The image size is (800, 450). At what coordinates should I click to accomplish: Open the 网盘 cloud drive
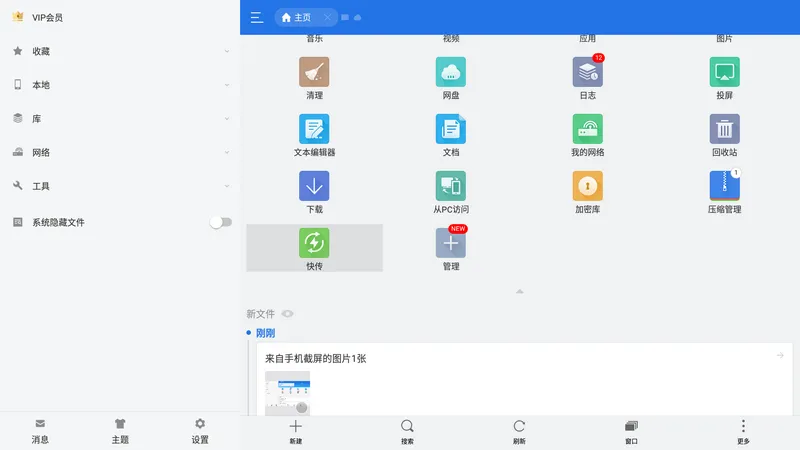tap(451, 78)
